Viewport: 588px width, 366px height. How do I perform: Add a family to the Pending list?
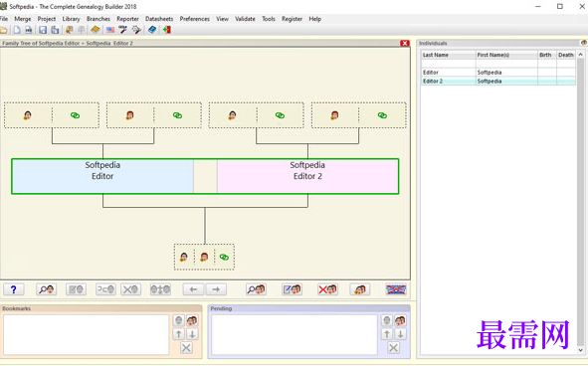[401, 320]
